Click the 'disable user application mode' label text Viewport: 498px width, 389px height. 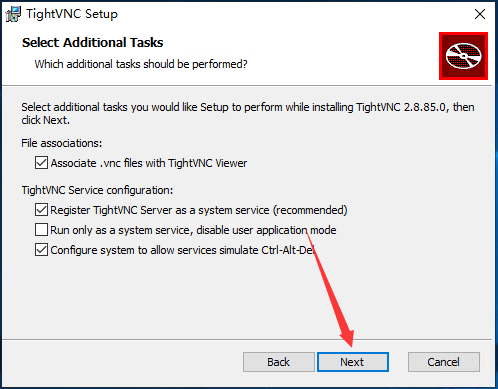tap(266, 230)
